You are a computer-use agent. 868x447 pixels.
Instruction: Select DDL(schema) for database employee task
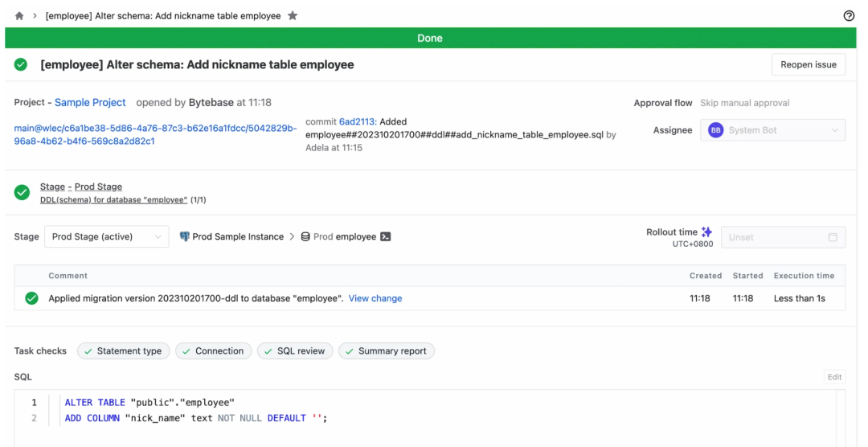pyautogui.click(x=113, y=199)
